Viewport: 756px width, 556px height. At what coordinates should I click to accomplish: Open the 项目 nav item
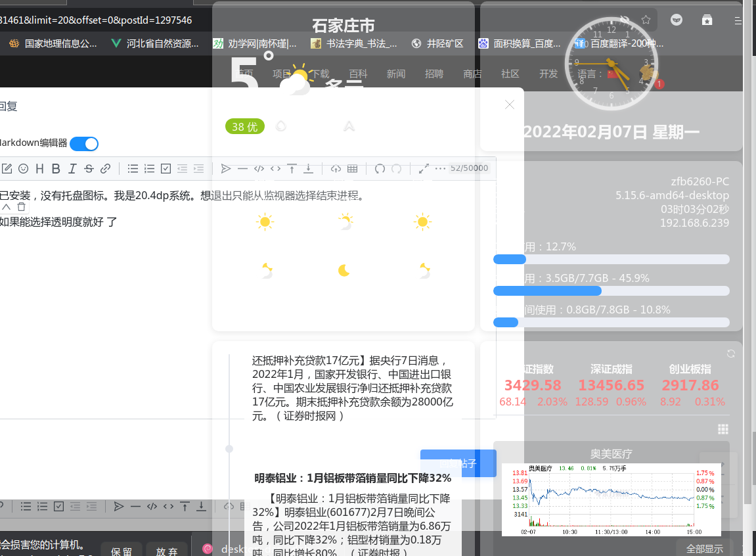[x=282, y=74]
